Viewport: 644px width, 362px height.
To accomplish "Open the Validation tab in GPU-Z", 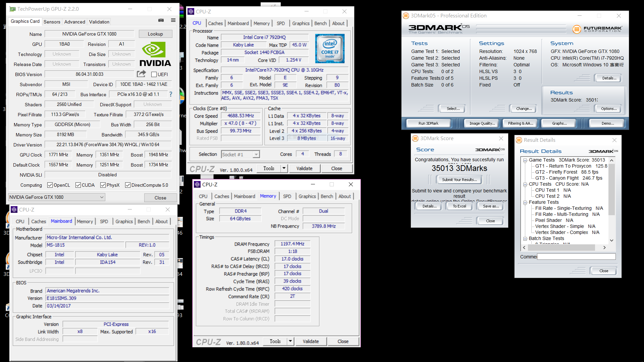I will [x=99, y=22].
